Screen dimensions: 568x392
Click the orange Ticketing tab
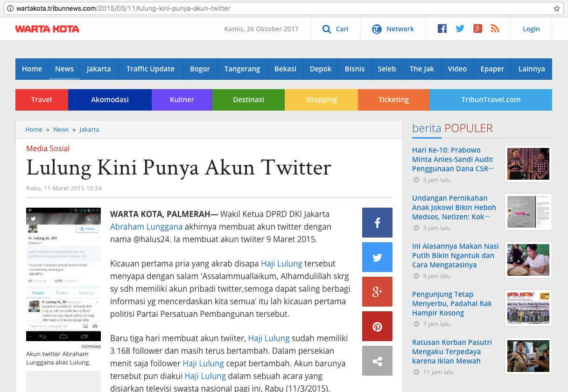click(393, 100)
